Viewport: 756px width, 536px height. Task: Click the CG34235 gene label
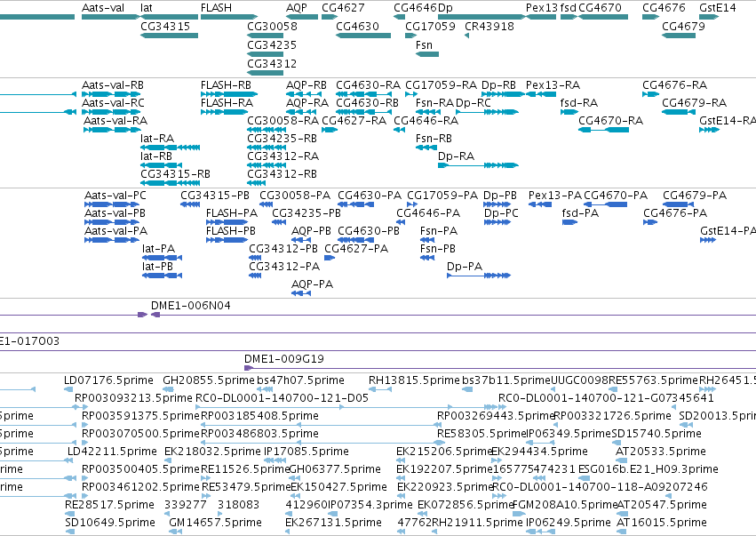pos(272,44)
